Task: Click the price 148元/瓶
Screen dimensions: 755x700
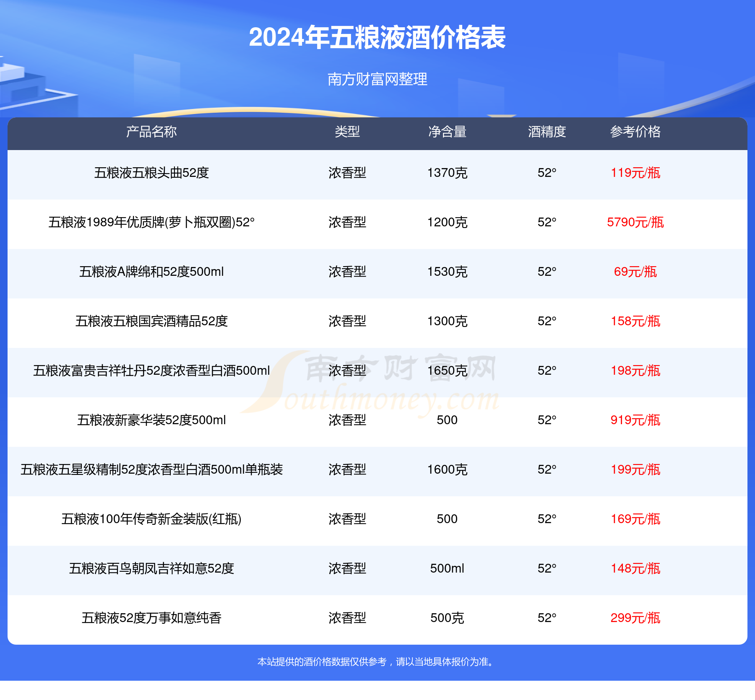Action: (x=635, y=568)
